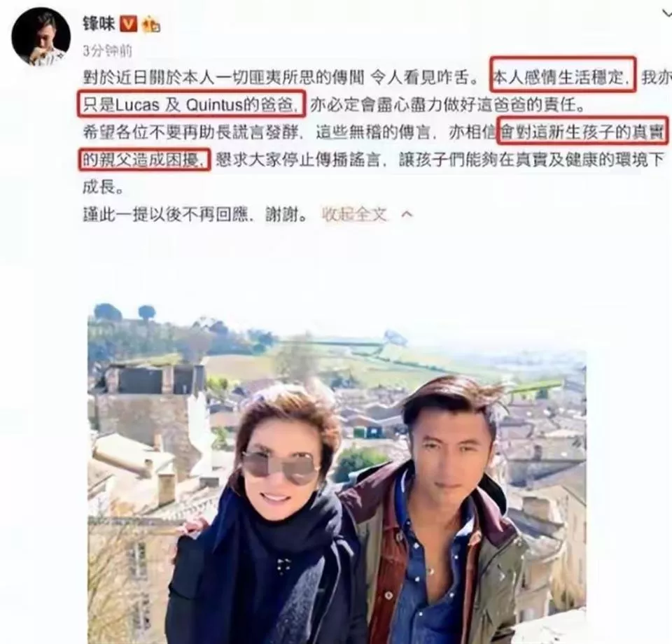Click the word 成長 on its own line

(x=99, y=187)
